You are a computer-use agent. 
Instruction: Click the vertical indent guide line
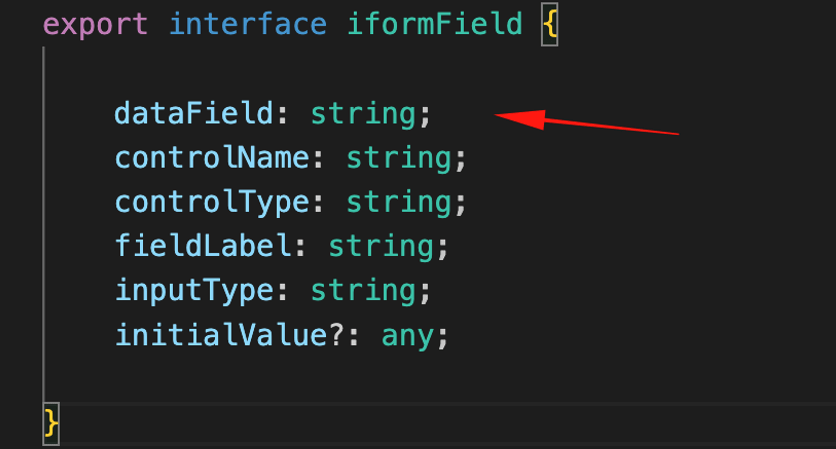click(44, 224)
